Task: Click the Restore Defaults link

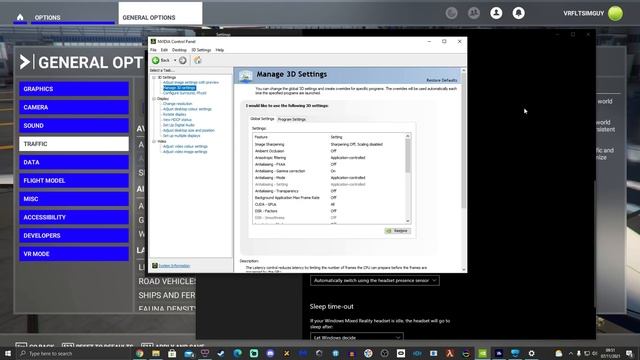Action: pos(442,80)
